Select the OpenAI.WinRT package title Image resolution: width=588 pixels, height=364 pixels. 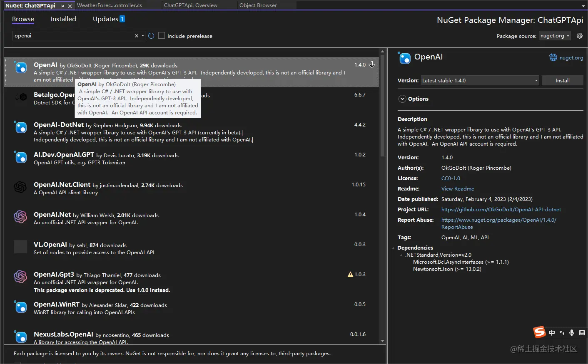coord(57,305)
